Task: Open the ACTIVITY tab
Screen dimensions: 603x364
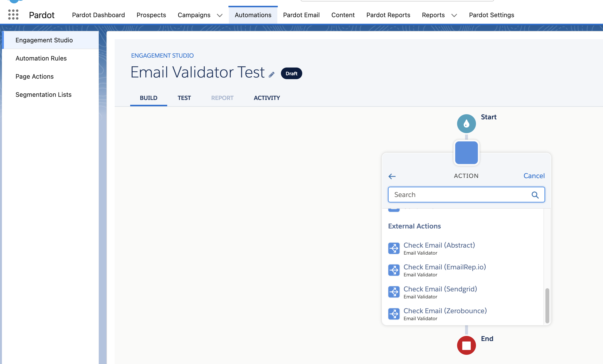Action: tap(266, 98)
